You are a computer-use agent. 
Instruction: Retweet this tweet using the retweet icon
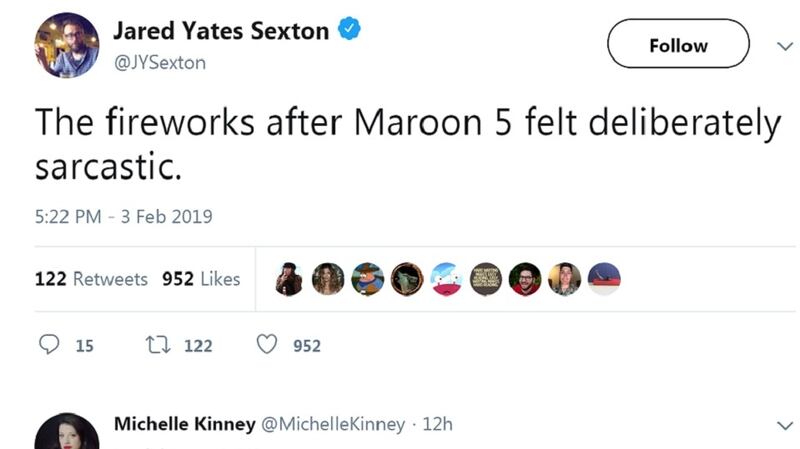(x=157, y=345)
